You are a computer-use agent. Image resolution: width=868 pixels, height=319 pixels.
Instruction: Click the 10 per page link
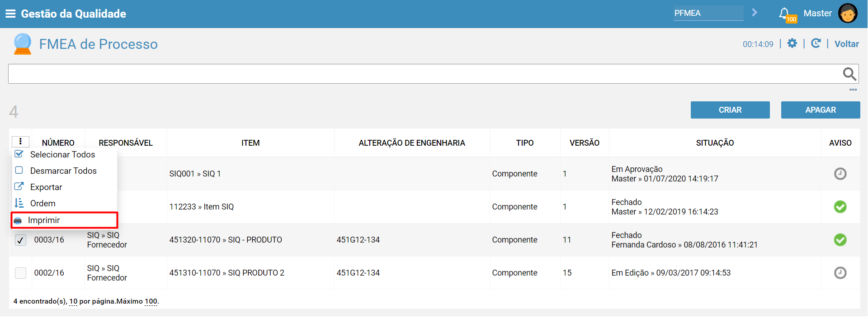[x=73, y=301]
